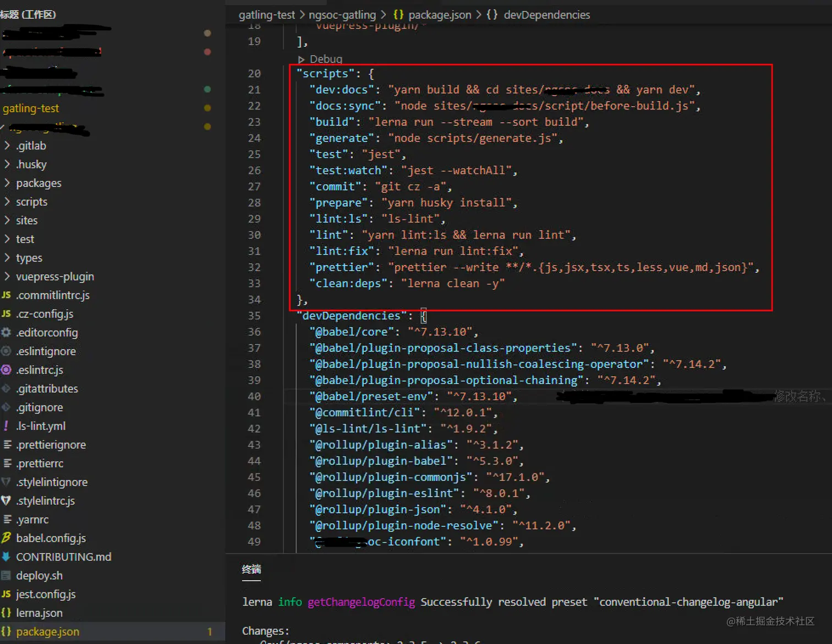Viewport: 832px width, 644px height.
Task: Click package.json label in the breadcrumb
Action: [x=440, y=15]
